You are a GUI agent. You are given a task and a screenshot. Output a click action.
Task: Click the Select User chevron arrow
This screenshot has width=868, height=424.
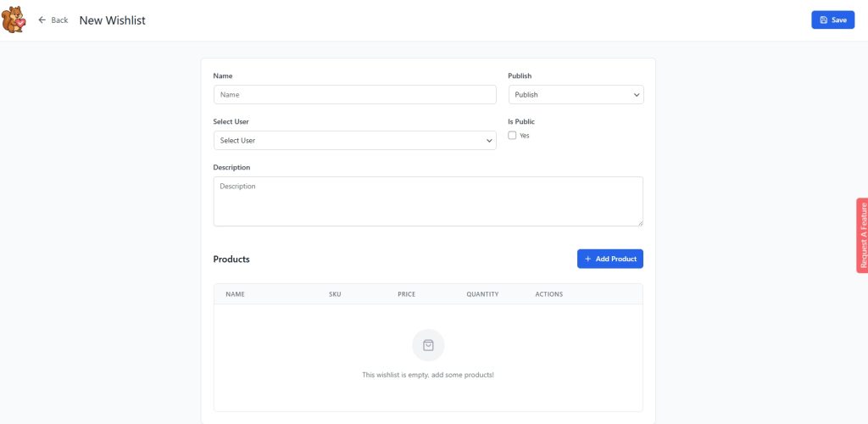pyautogui.click(x=489, y=141)
